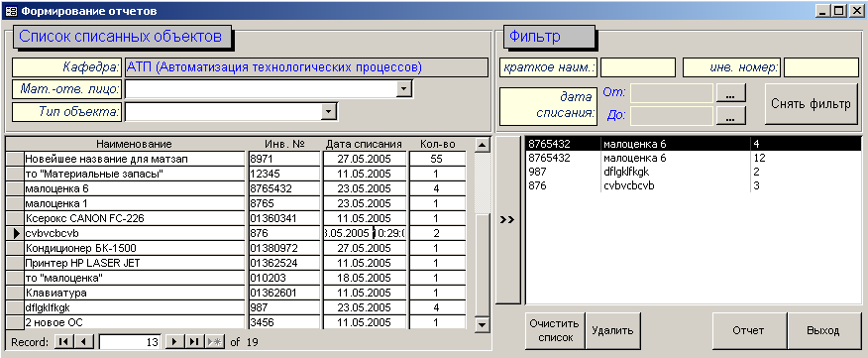Click the Дата списания column header
The image size is (868, 358).
(364, 144)
